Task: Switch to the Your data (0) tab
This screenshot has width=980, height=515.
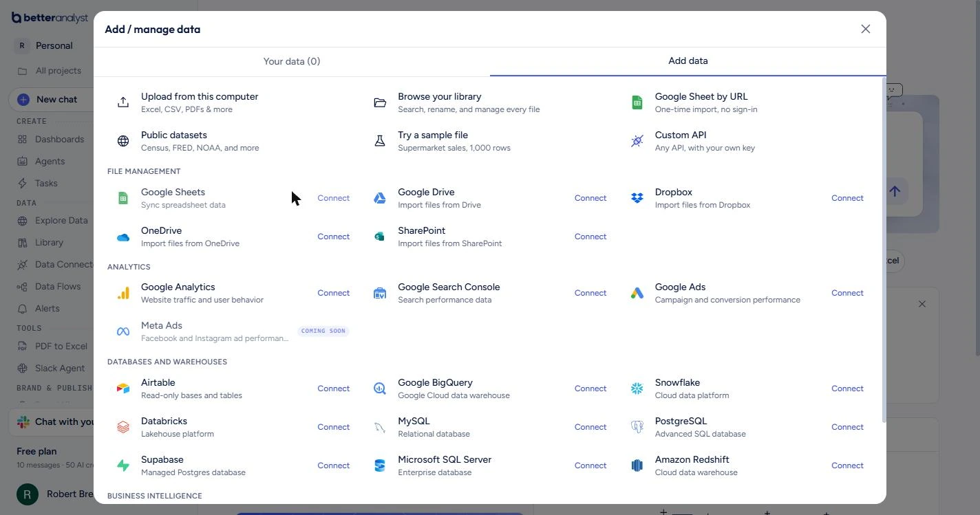Action: pyautogui.click(x=292, y=61)
